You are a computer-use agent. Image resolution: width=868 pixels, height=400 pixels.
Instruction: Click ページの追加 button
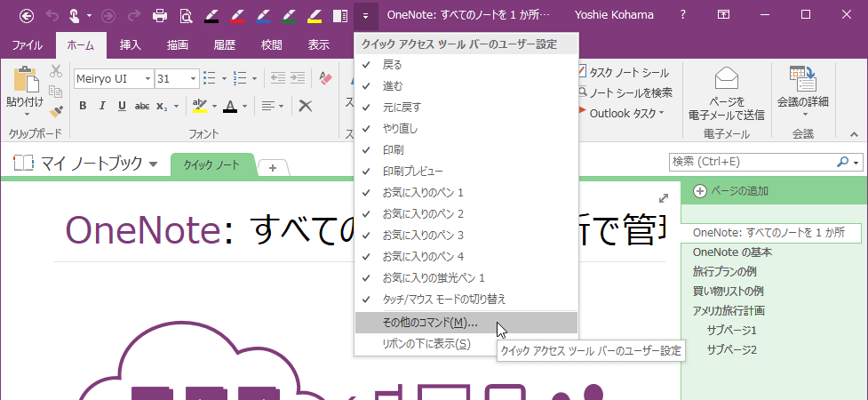coord(730,191)
